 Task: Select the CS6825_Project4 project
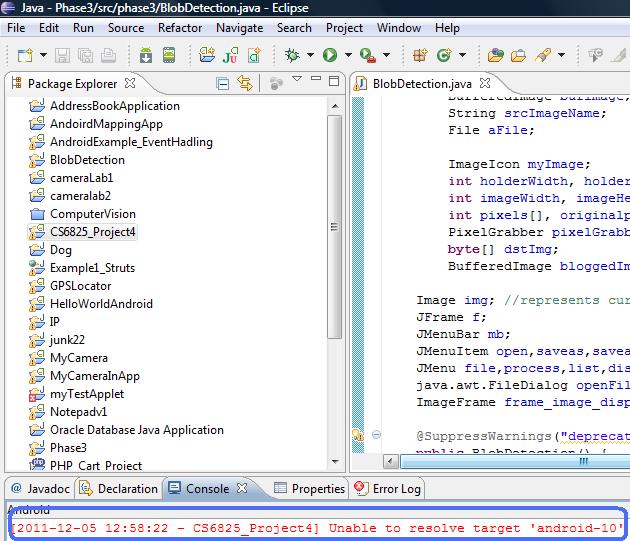tap(92, 232)
